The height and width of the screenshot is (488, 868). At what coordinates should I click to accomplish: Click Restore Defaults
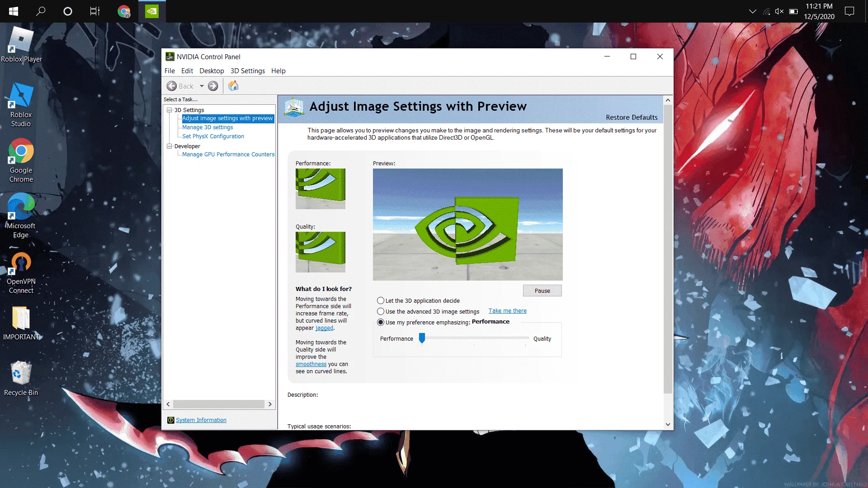coord(632,117)
